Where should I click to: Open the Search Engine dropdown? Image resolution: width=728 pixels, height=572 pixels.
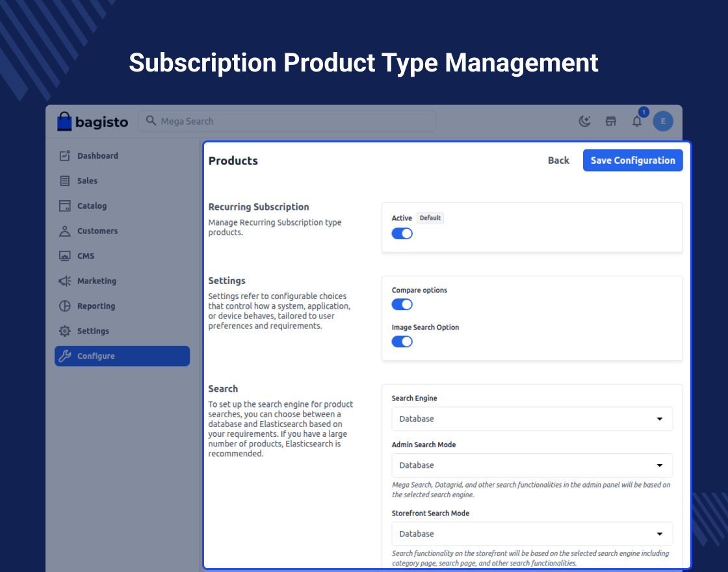[532, 419]
